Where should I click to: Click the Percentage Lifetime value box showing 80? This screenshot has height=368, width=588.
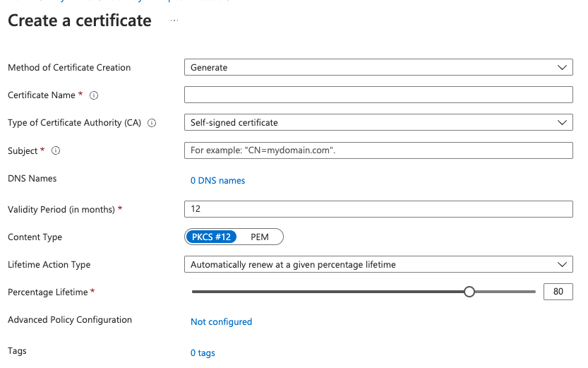558,292
